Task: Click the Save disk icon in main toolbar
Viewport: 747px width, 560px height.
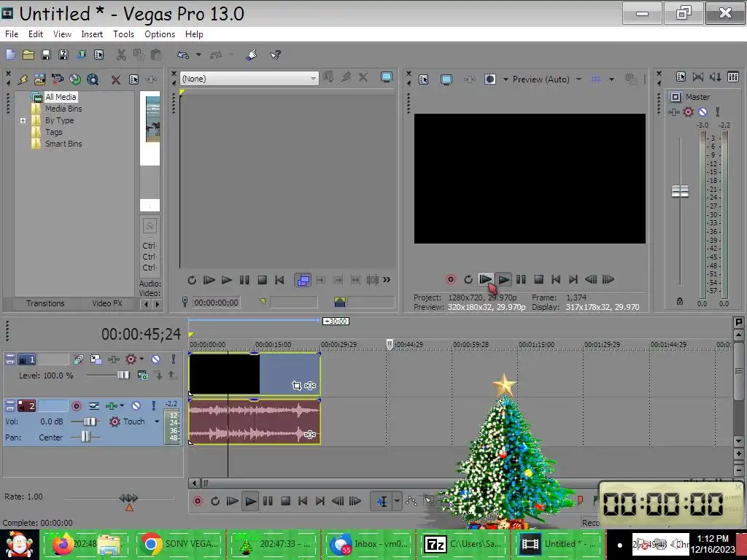Action: [46, 55]
